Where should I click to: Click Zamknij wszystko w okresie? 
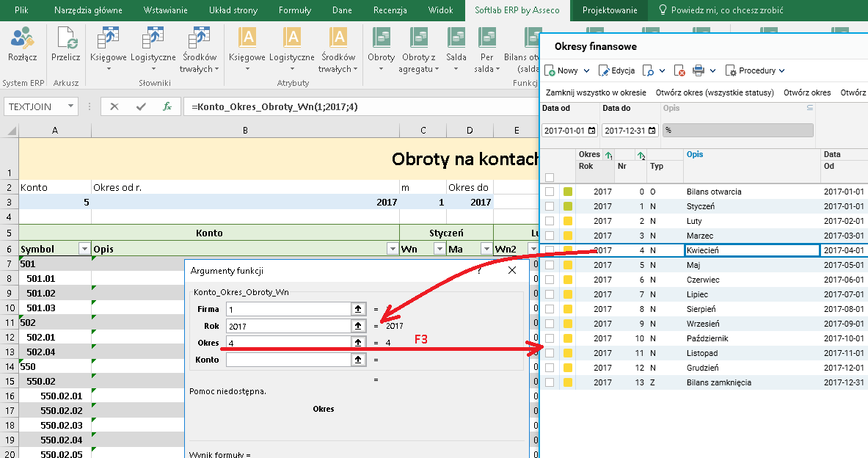[x=596, y=92]
